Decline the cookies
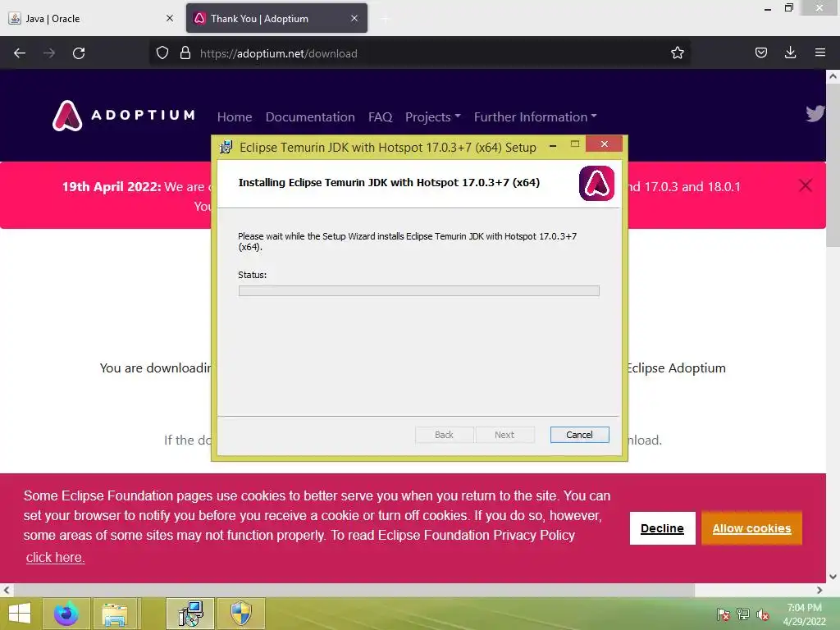The image size is (840, 630). click(662, 528)
